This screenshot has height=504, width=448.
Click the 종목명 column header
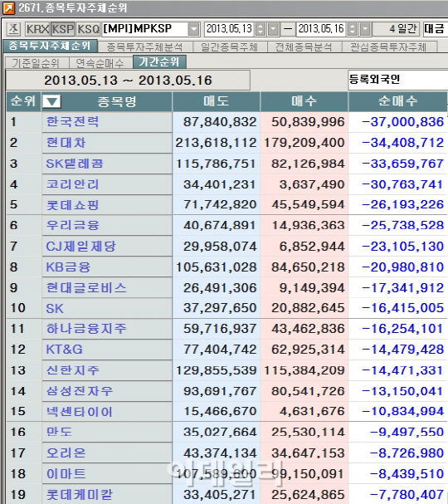pyautogui.click(x=117, y=101)
